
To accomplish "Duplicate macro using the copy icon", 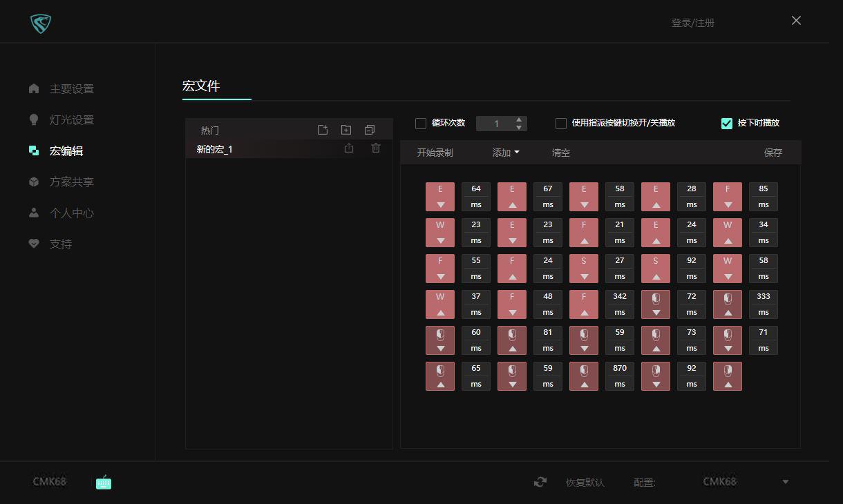I will click(x=369, y=129).
